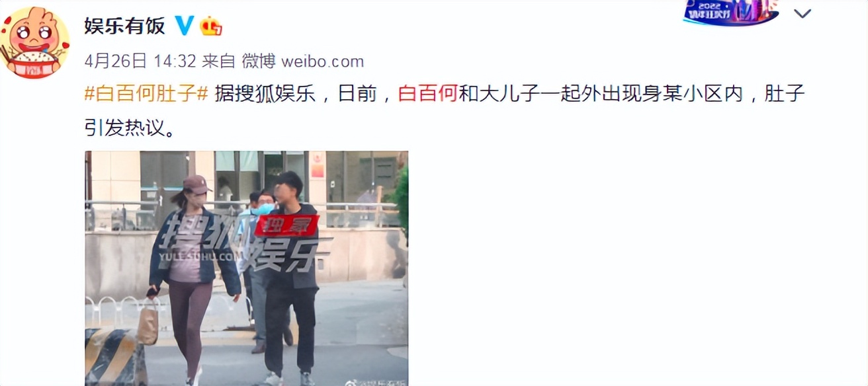Open the 2022 event badge banner
This screenshot has height=386, width=868.
pos(730,13)
